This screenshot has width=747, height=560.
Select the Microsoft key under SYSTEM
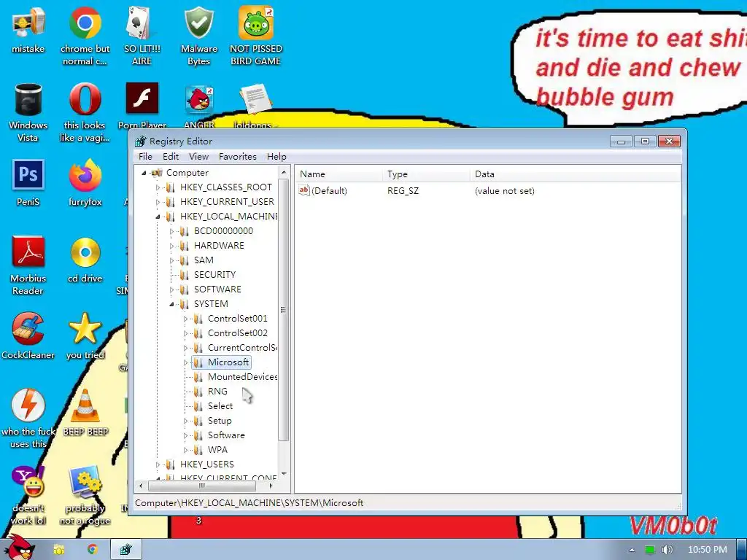[x=228, y=362]
